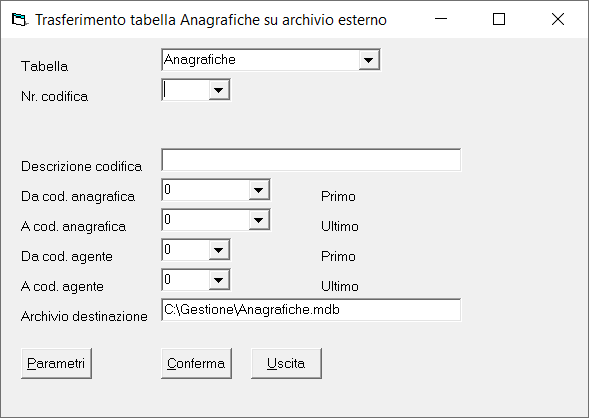589x418 pixels.
Task: Select the A cod. agente value box
Action: coord(186,280)
